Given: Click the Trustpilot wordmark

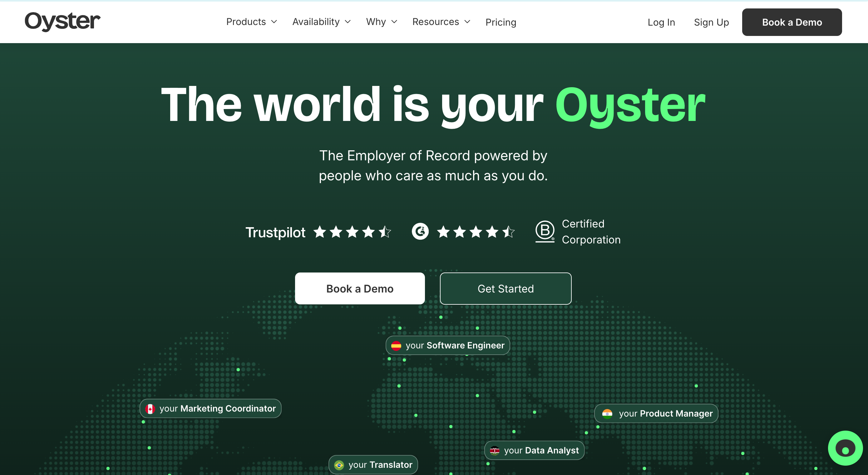Looking at the screenshot, I should click(x=275, y=232).
